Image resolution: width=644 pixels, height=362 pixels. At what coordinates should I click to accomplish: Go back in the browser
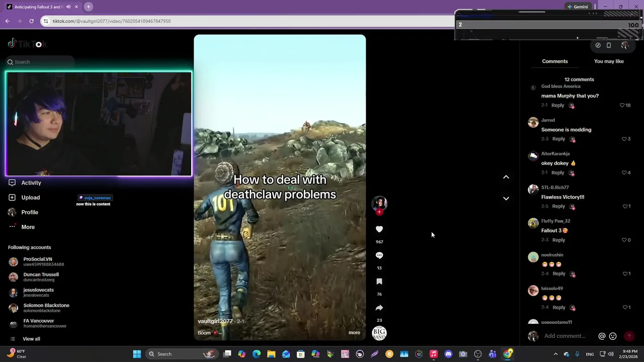tap(7, 21)
